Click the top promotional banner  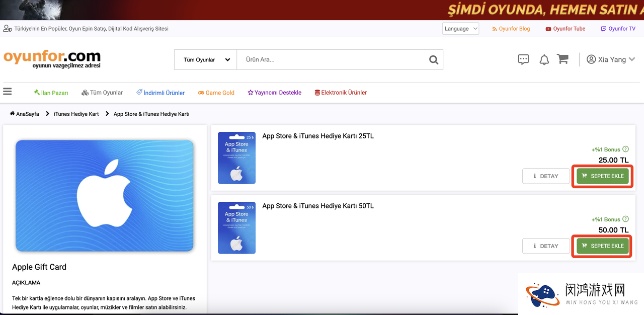[x=322, y=10]
